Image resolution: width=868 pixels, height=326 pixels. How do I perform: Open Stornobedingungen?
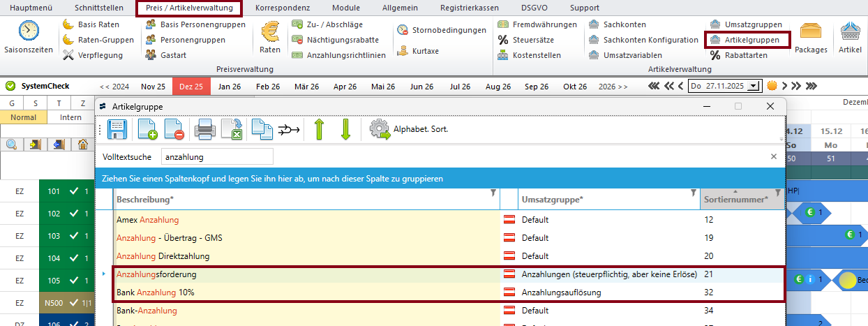(442, 30)
